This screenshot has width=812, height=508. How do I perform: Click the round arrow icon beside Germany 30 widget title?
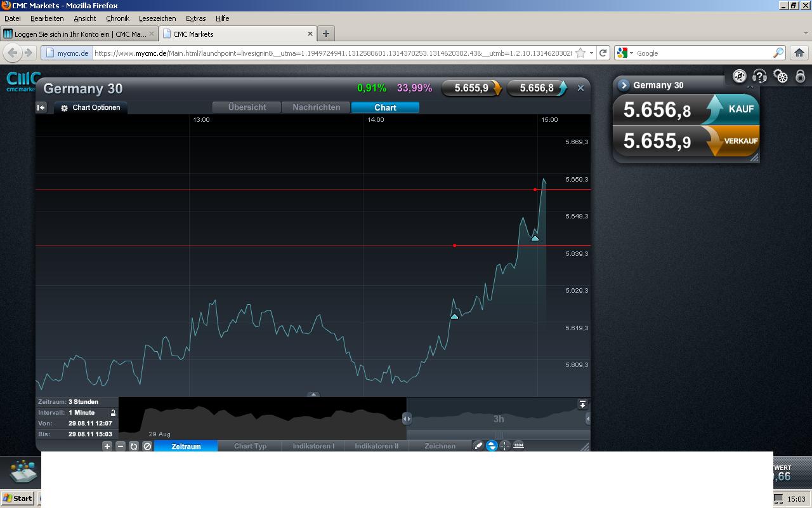point(624,85)
